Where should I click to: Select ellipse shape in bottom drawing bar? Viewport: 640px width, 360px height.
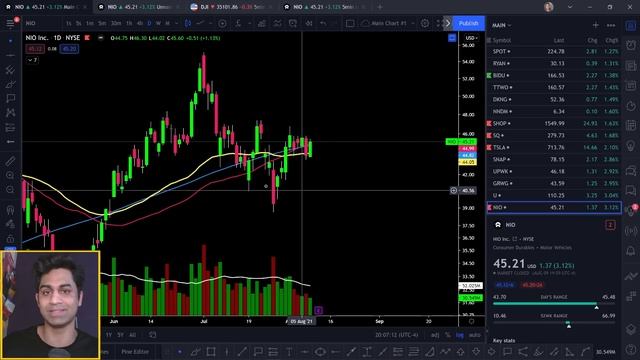[320, 351]
